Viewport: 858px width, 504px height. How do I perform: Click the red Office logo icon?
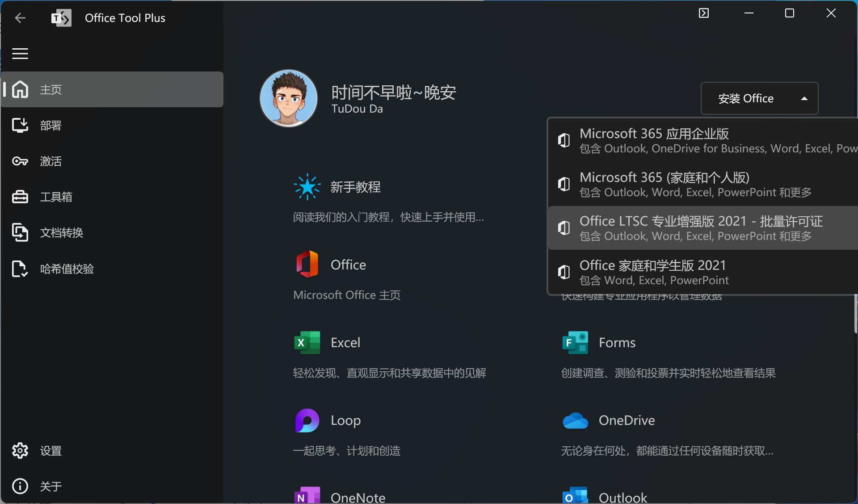[x=307, y=265]
